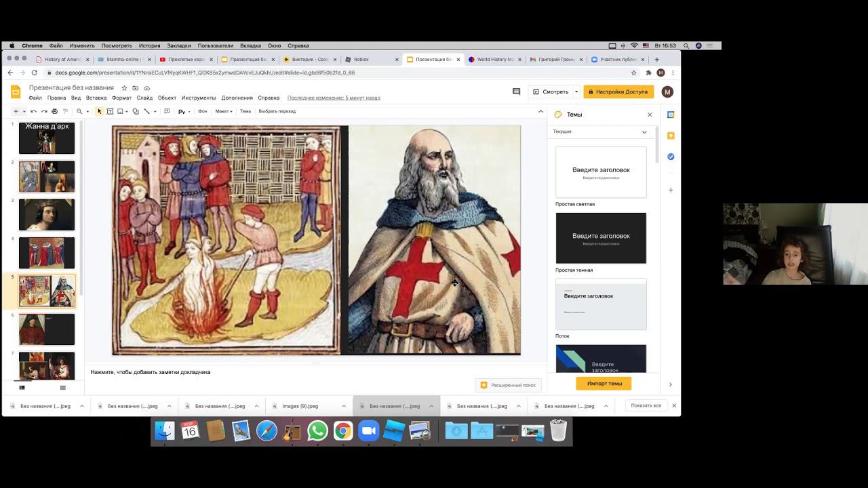Click the undo arrow in the toolbar

33,111
